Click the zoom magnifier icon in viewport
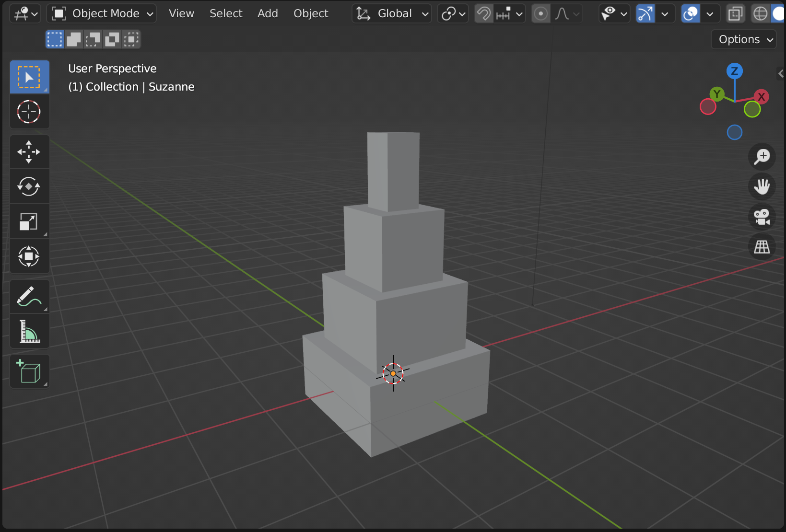Image resolution: width=786 pixels, height=532 pixels. point(762,156)
